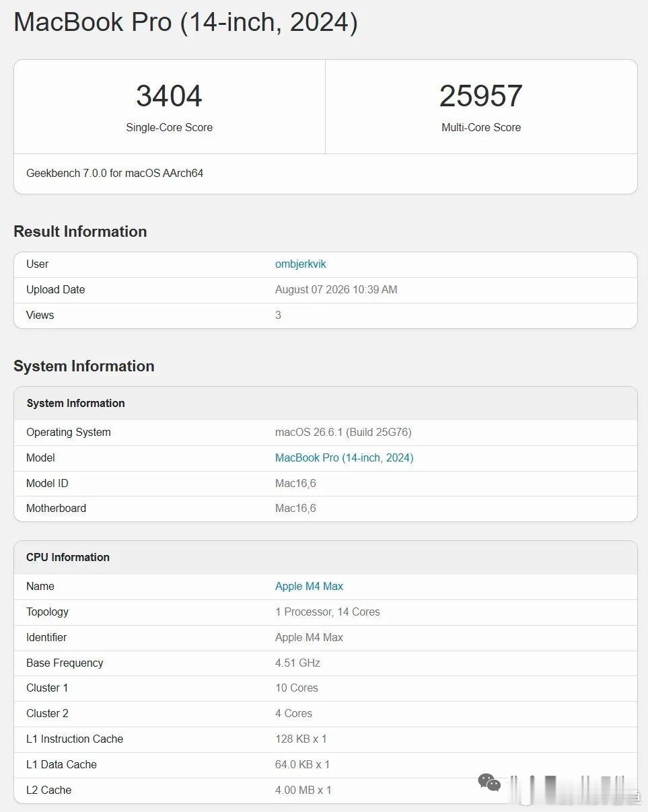Select the page title MacBook Pro (14-inch, 2024)
The height and width of the screenshot is (812, 648).
(x=186, y=22)
